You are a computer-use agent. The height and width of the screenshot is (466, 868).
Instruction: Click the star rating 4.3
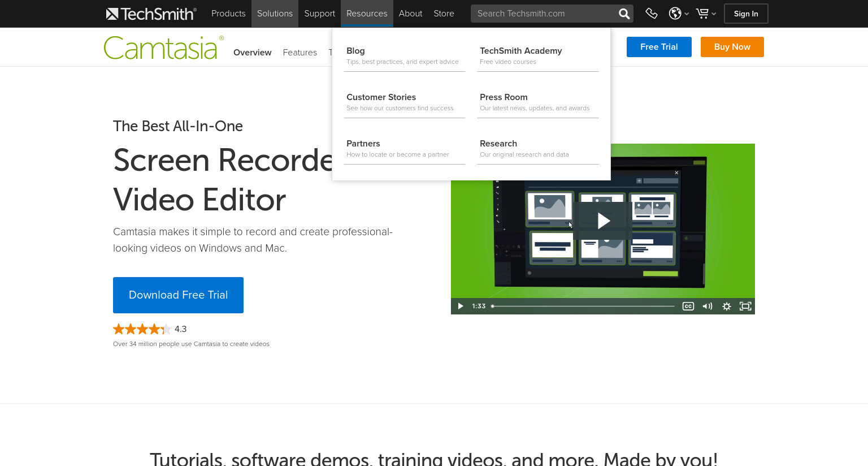coord(150,329)
